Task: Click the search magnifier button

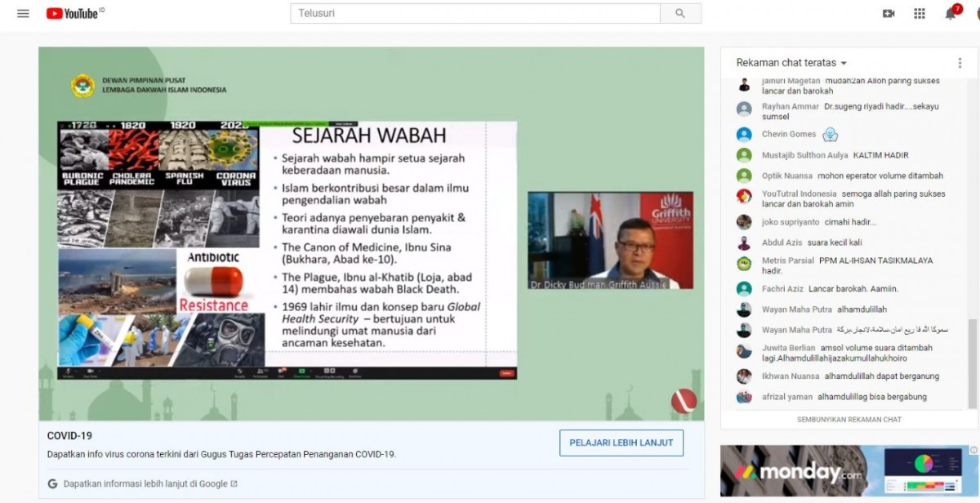Action: point(680,13)
